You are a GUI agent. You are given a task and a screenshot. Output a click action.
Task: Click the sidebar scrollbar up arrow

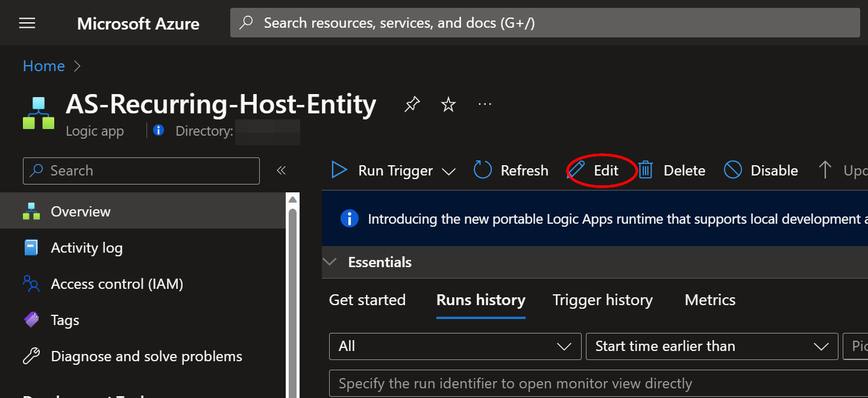pyautogui.click(x=292, y=200)
